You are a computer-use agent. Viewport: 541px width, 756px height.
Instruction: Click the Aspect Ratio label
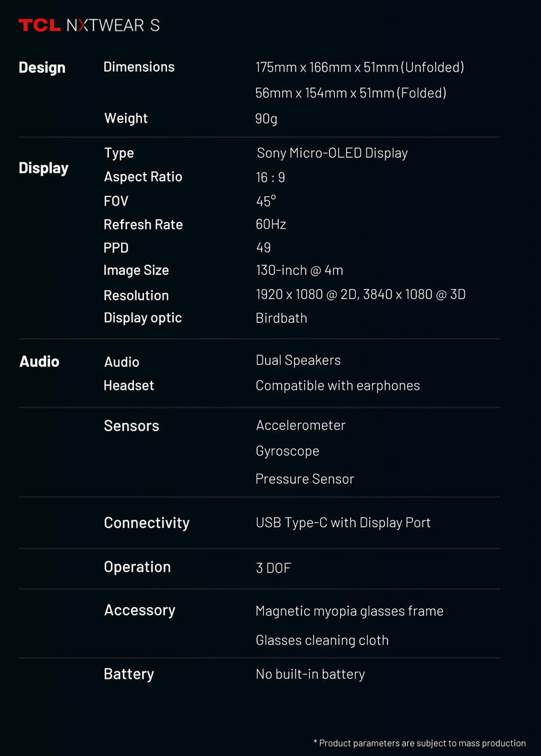tap(143, 177)
